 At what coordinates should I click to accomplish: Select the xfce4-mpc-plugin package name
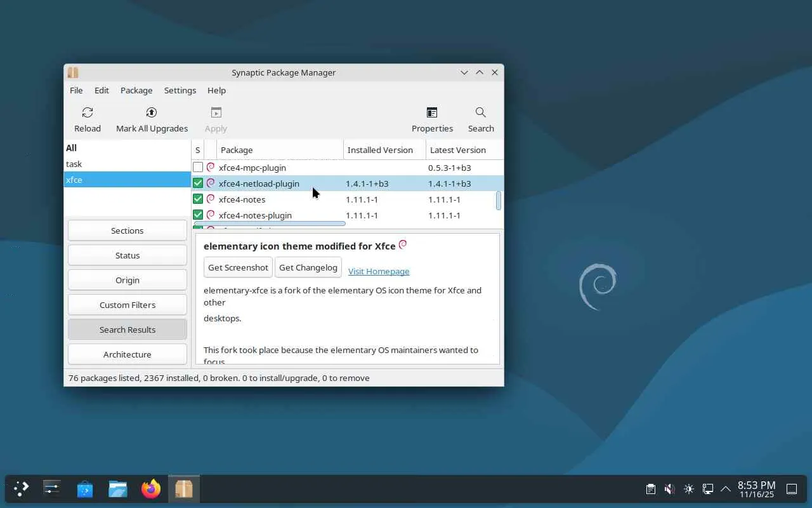click(252, 168)
